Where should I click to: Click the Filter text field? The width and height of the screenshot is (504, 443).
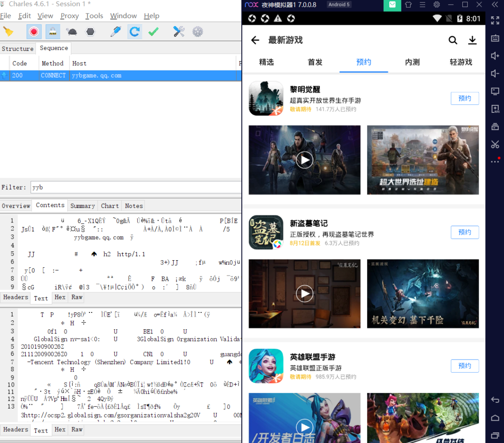coord(136,187)
